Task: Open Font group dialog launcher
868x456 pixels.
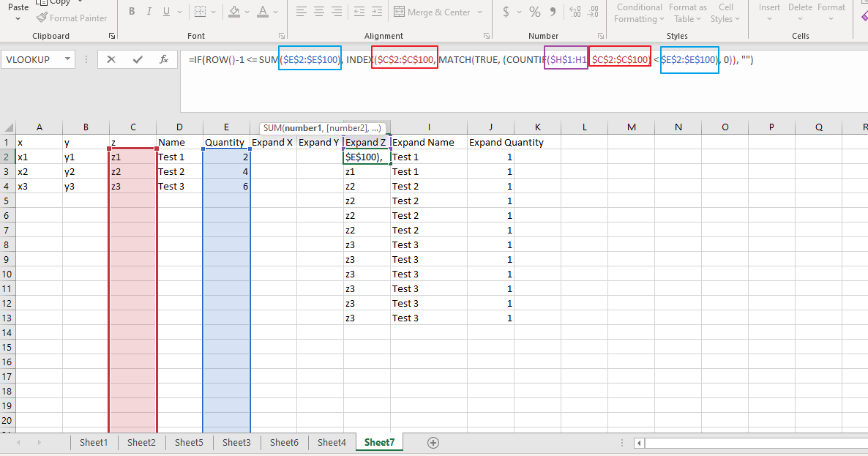Action: click(x=282, y=36)
